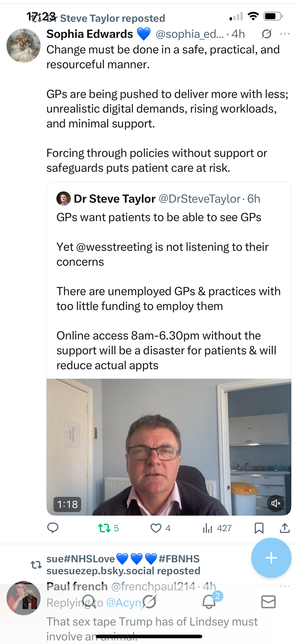Compose new post with plus button
Image resolution: width=298 pixels, height=644 pixels.
point(271,558)
